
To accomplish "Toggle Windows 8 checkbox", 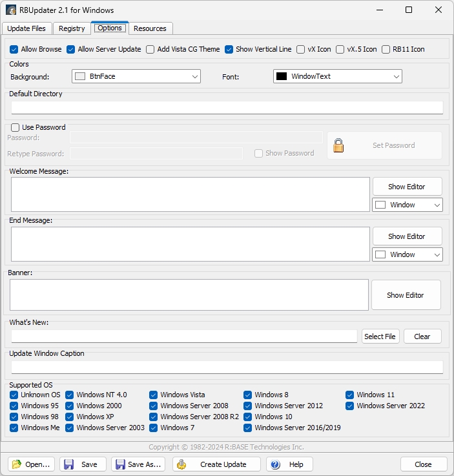I will 247,395.
